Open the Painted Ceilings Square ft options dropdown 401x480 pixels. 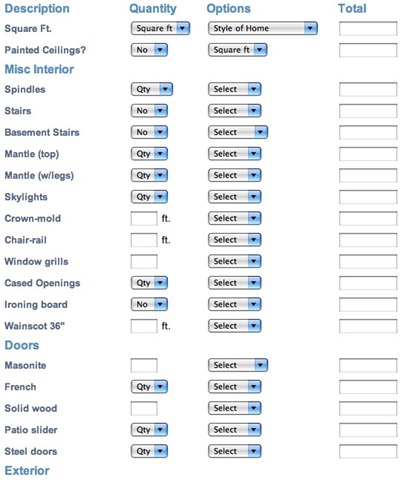(x=238, y=50)
